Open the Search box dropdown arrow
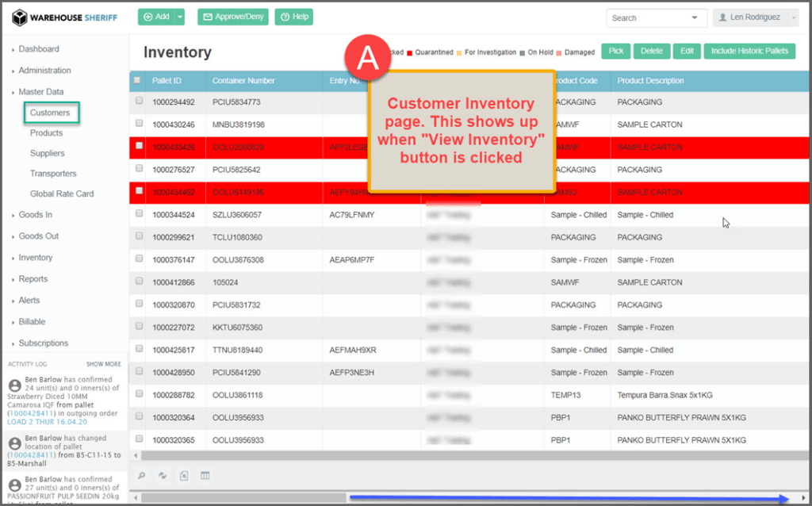The width and height of the screenshot is (812, 506). [695, 17]
